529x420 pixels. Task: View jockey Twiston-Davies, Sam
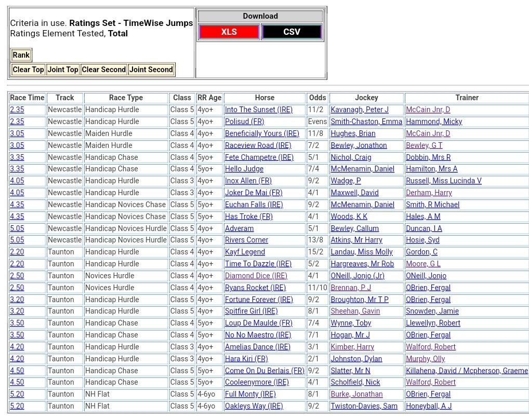pos(364,406)
